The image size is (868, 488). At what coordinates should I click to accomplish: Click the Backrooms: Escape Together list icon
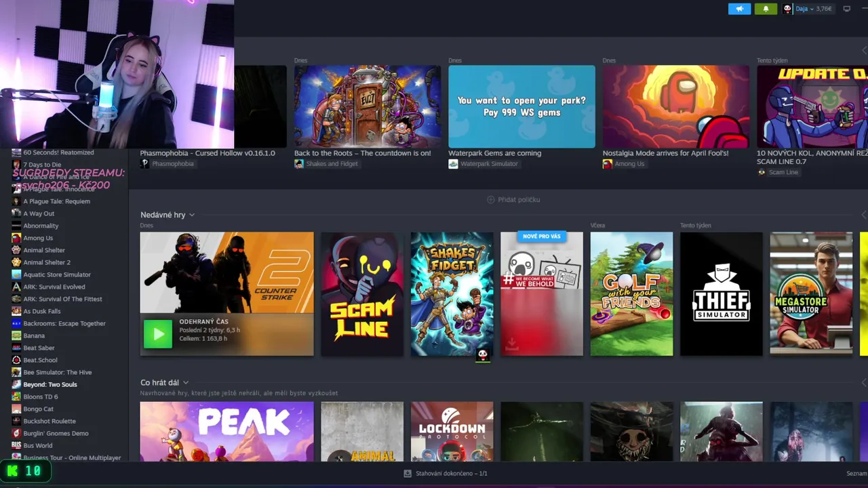[x=16, y=323]
